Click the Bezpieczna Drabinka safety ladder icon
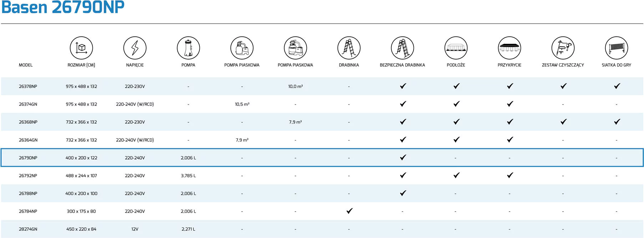This screenshot has width=644, height=238. click(x=402, y=48)
